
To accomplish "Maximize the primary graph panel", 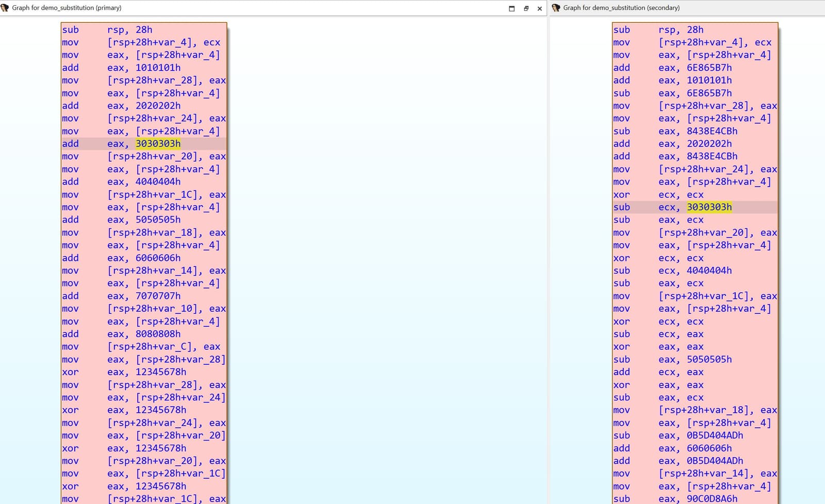I will pyautogui.click(x=511, y=8).
